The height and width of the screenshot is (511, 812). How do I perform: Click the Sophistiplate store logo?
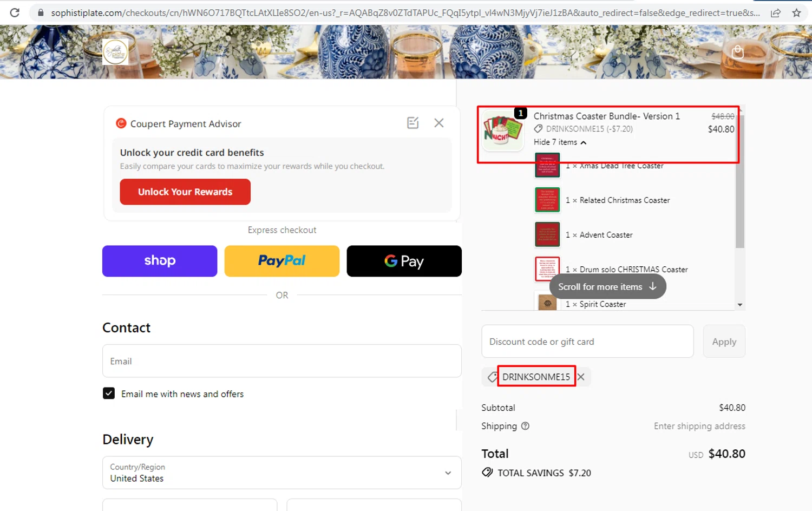point(115,52)
